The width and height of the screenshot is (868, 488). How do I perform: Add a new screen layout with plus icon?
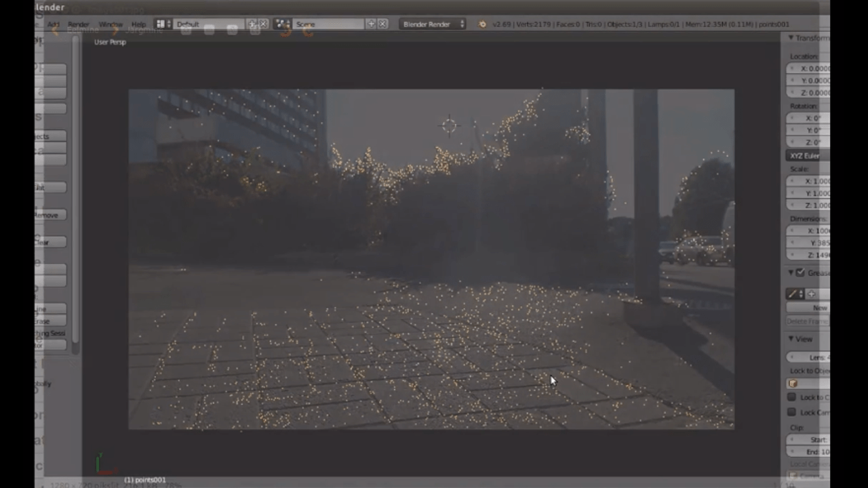[252, 24]
